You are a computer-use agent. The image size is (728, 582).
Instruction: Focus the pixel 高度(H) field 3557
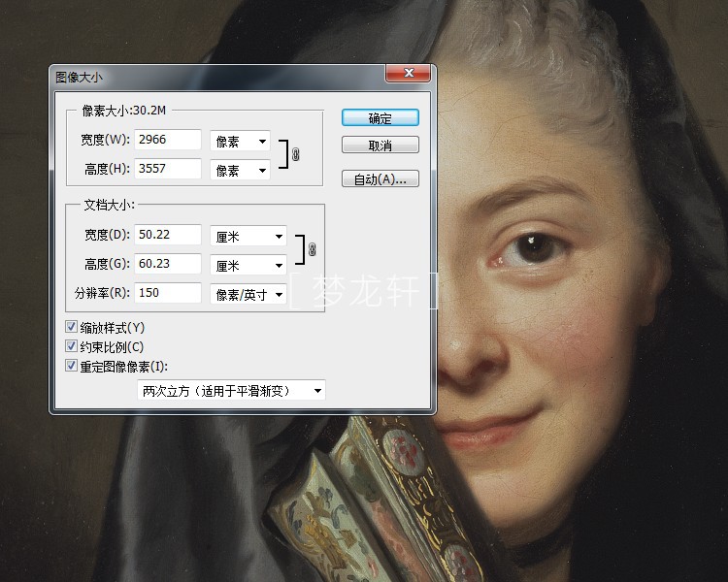click(168, 168)
